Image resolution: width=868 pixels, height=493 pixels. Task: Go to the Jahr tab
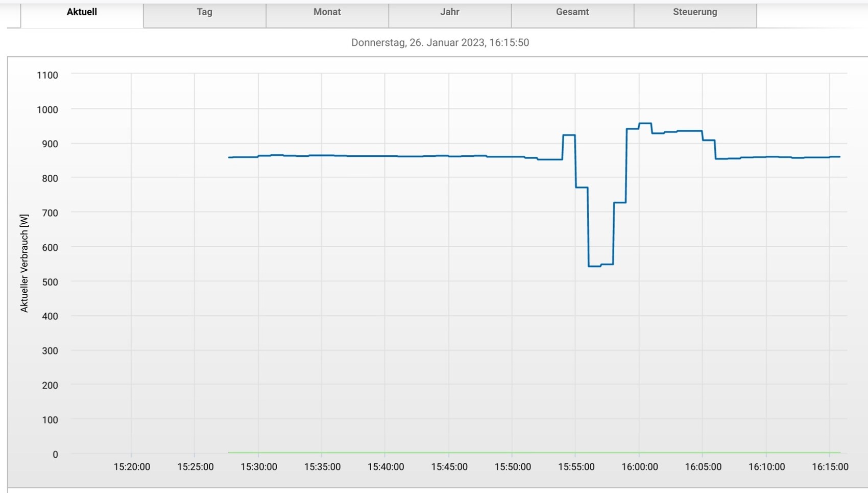tap(449, 12)
